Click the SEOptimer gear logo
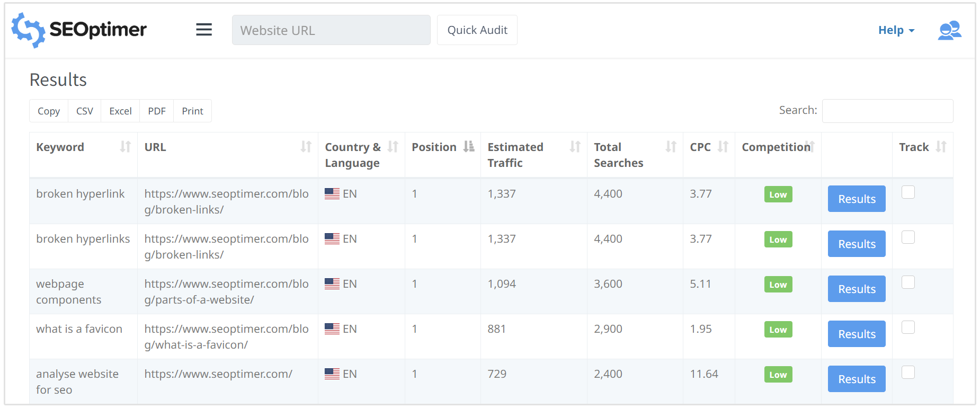The image size is (980, 408). click(x=29, y=30)
